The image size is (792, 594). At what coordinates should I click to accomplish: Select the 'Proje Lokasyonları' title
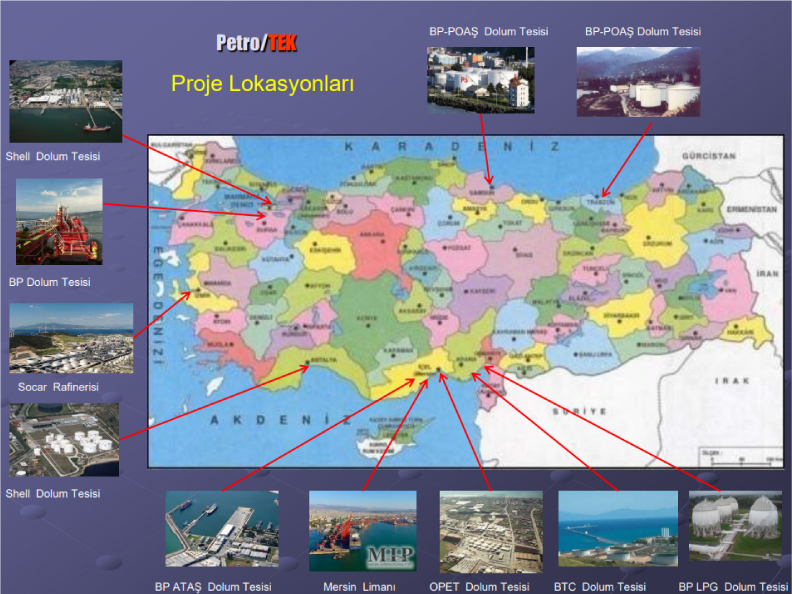pos(262,83)
